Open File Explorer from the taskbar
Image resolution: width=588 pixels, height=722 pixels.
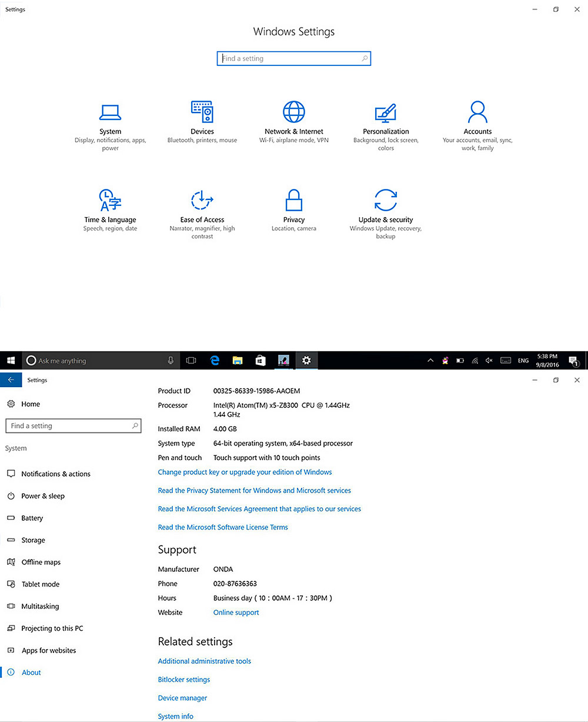pyautogui.click(x=238, y=360)
